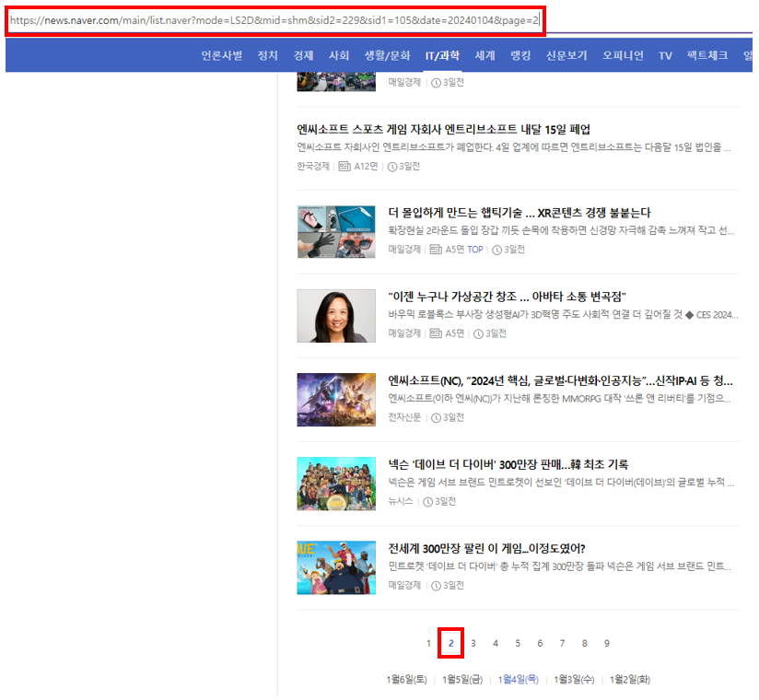Open the TV tab

coord(665,55)
